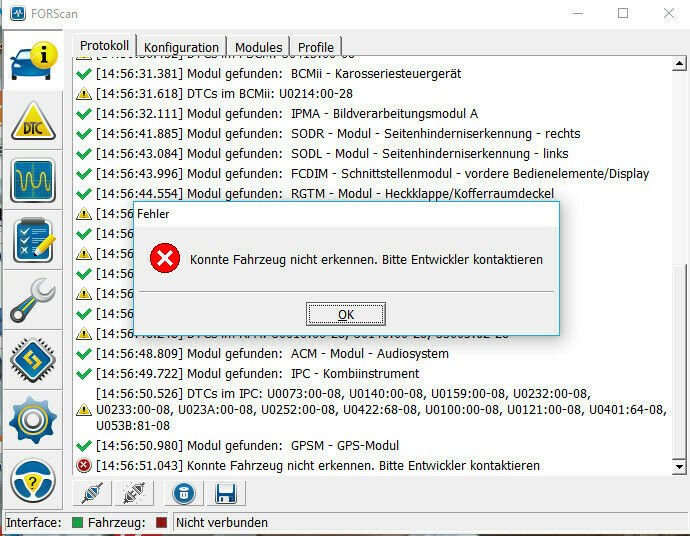Screen dimensions: 690x536
Task: Select the DTCs im IPC log entry
Action: (x=382, y=410)
